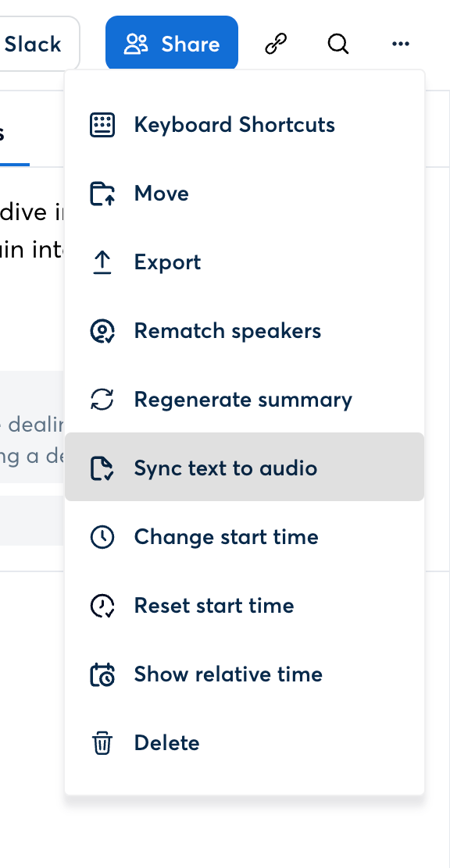Click the circular refresh icon for Regenerate summary

102,399
